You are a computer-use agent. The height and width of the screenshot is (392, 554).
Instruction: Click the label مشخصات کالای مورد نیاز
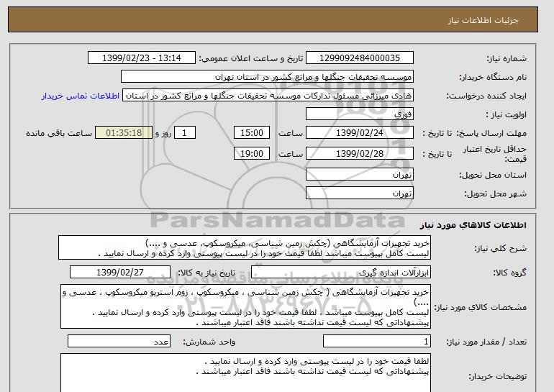tap(481, 307)
